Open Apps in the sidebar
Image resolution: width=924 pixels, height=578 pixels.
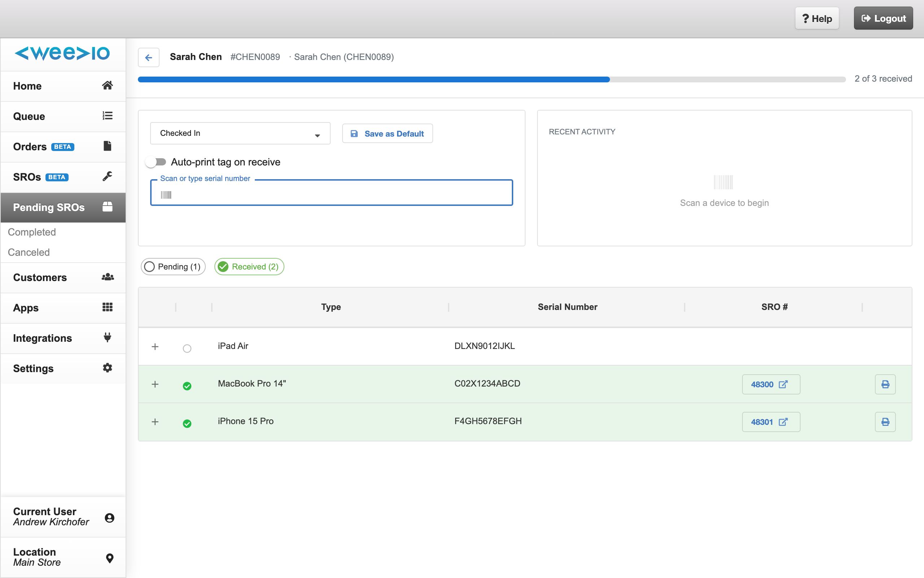[x=63, y=308]
